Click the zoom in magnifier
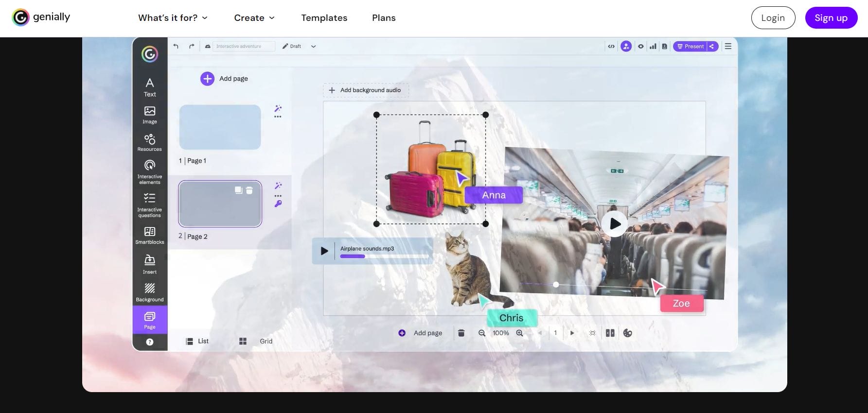868x413 pixels. click(519, 333)
